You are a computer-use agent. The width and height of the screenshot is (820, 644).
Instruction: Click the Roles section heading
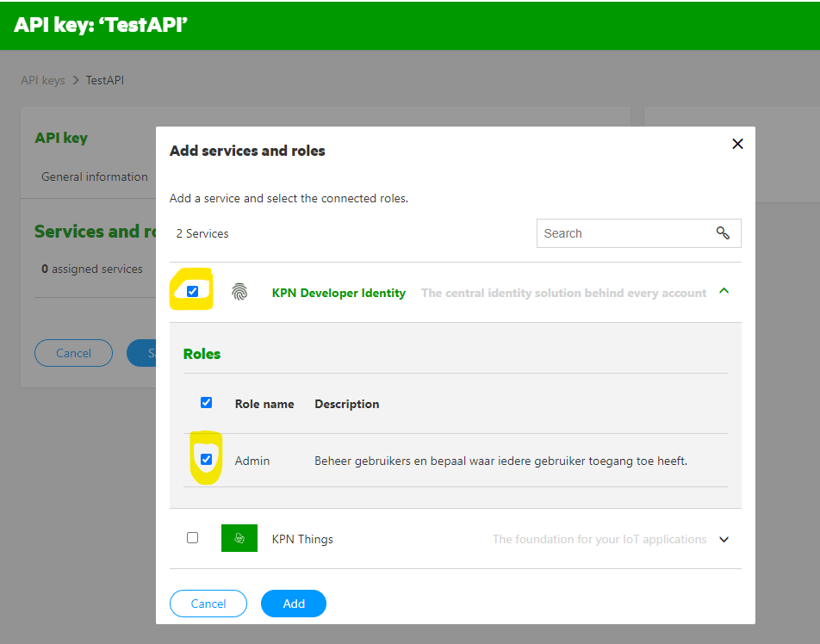point(202,354)
